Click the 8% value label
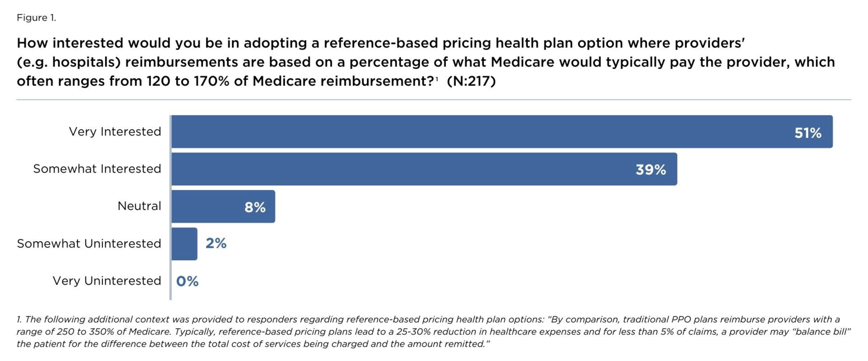Image resolution: width=868 pixels, height=361 pixels. click(255, 207)
